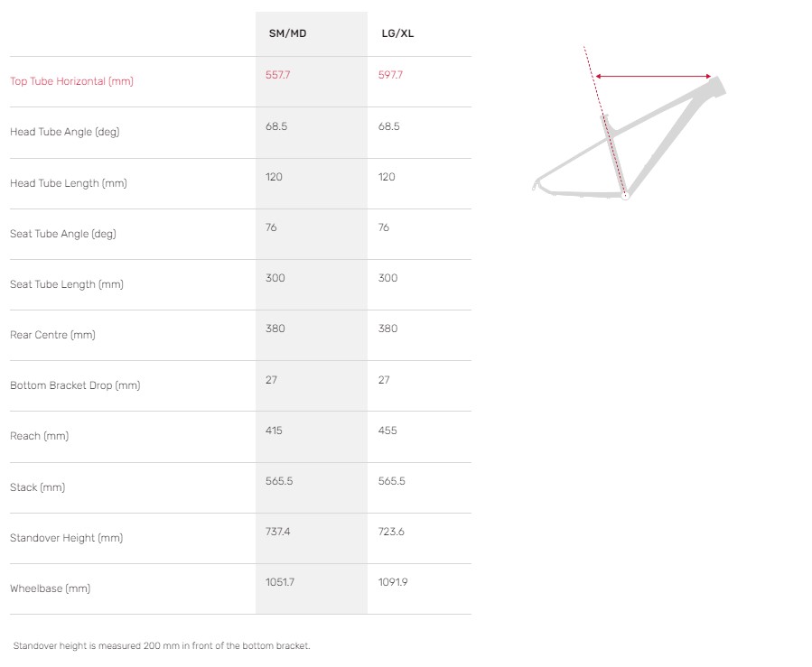This screenshot has width=812, height=667.
Task: Click the 455 reach value for LG/XL
Action: [x=387, y=431]
